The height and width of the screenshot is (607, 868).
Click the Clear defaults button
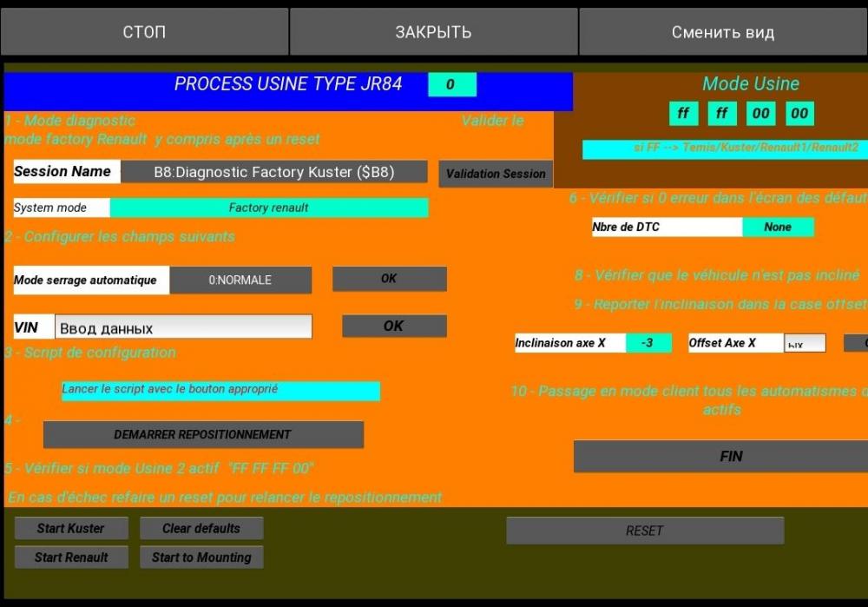pos(201,528)
